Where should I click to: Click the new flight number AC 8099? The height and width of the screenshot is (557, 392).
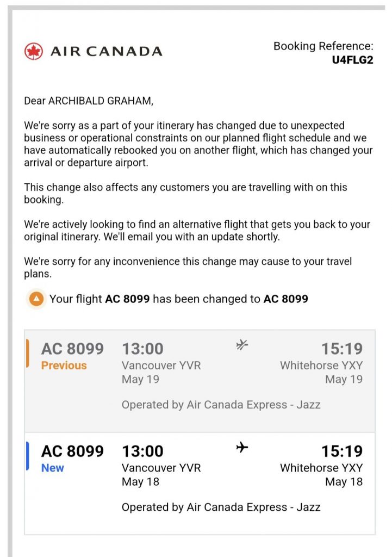click(72, 451)
